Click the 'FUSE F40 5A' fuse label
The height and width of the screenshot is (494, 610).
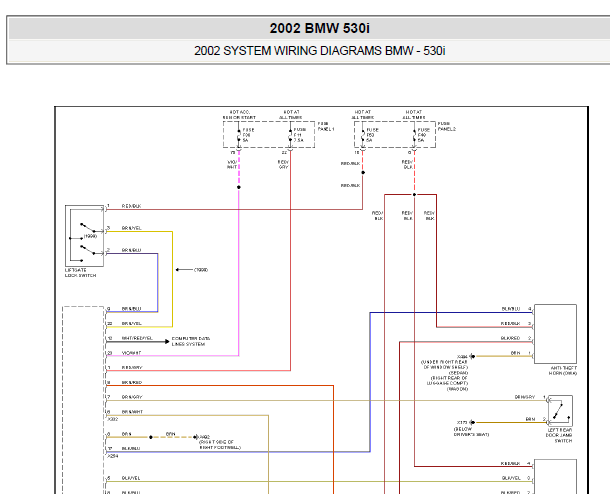pyautogui.click(x=424, y=135)
